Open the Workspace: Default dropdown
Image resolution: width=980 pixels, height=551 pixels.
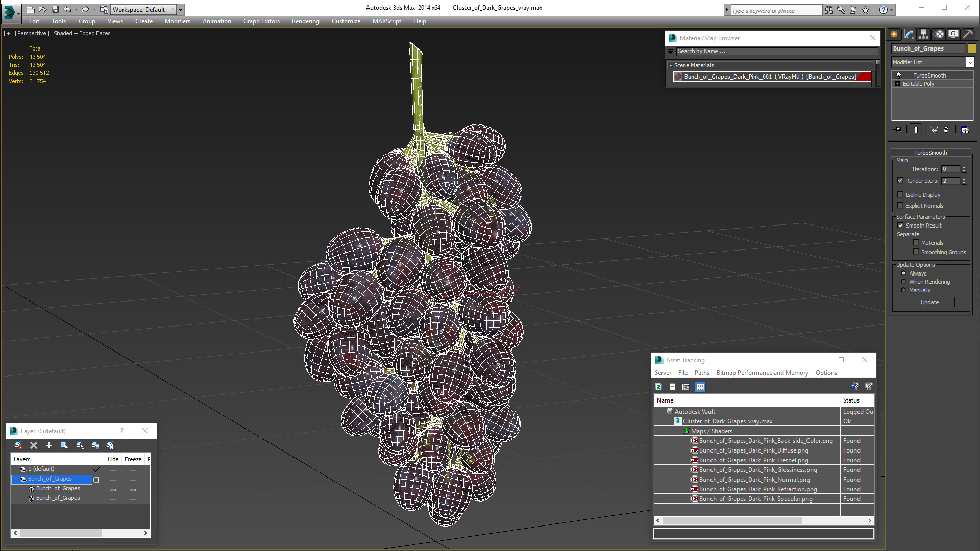[x=142, y=9]
